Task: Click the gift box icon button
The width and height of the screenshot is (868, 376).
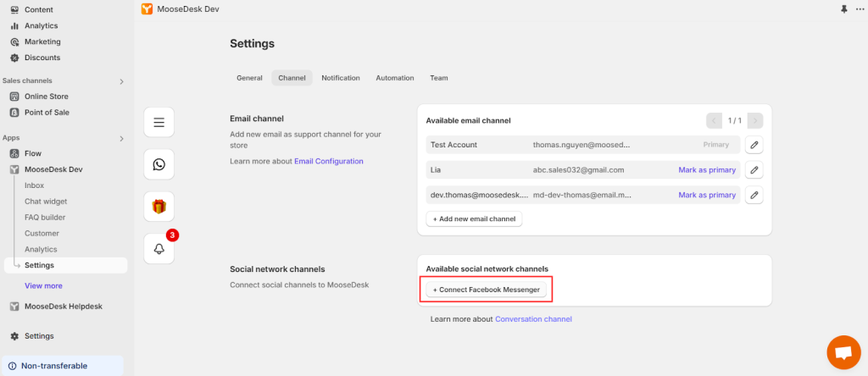Action: [159, 206]
